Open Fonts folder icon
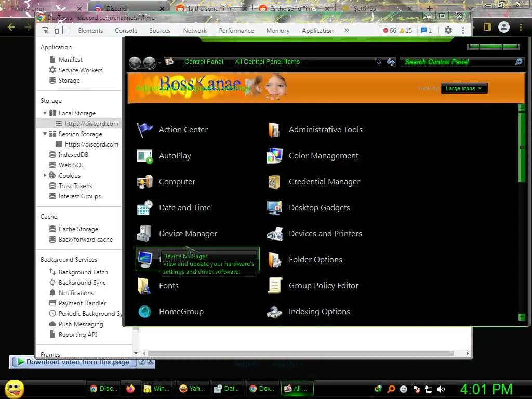The image size is (532, 399). [x=145, y=286]
